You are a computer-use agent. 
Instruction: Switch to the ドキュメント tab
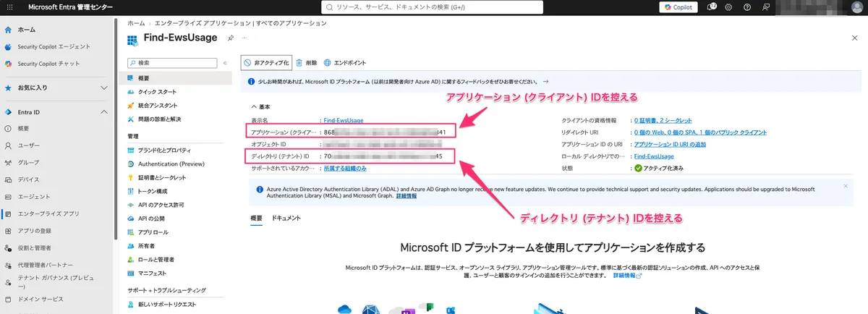pos(286,218)
